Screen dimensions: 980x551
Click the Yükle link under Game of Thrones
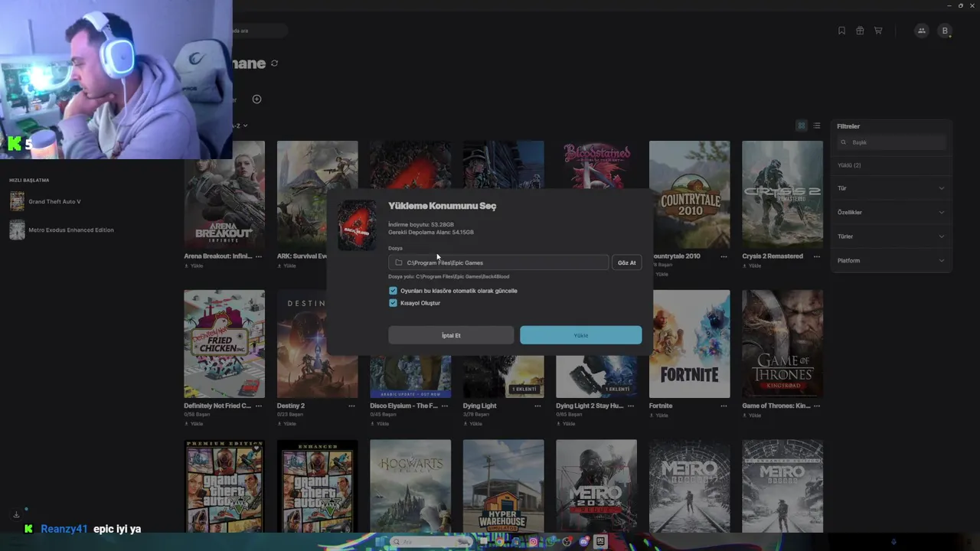[753, 416]
